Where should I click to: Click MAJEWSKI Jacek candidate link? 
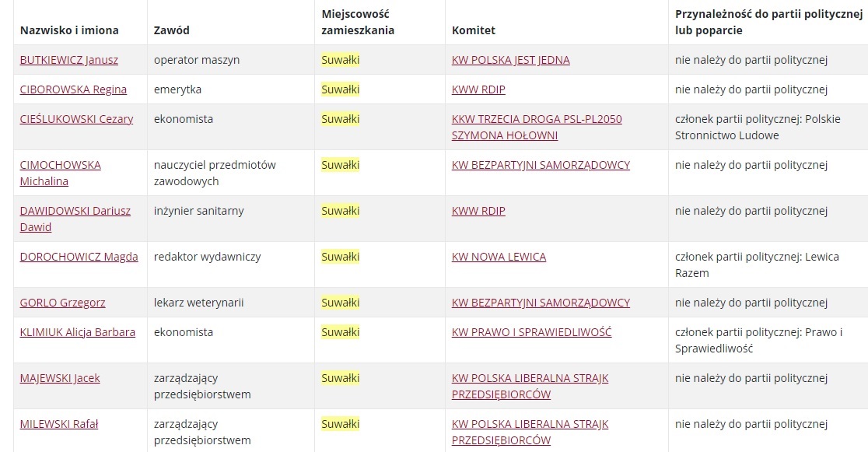[60, 378]
